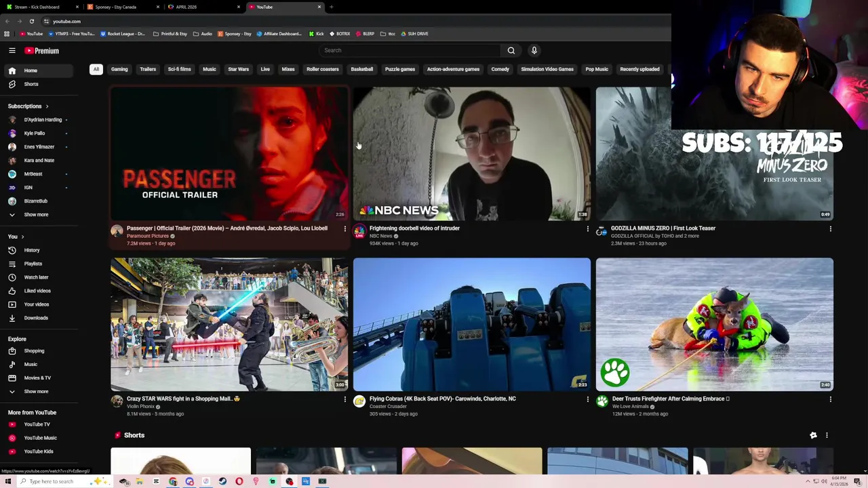Open Rocket League bookmark in bookmarks bar
The image size is (868, 488).
point(123,33)
